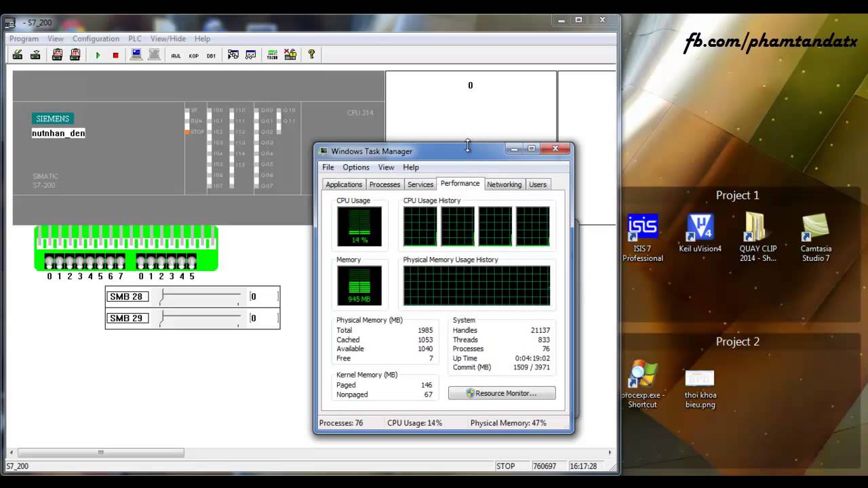Viewport: 868px width, 488px height.
Task: Click the grayed-out computer icon in toolbar
Action: [x=155, y=55]
